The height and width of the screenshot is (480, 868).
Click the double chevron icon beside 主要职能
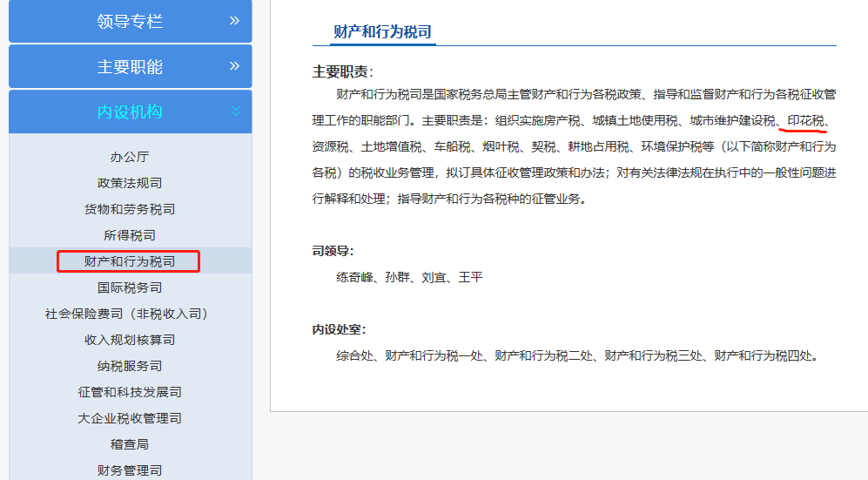click(234, 66)
